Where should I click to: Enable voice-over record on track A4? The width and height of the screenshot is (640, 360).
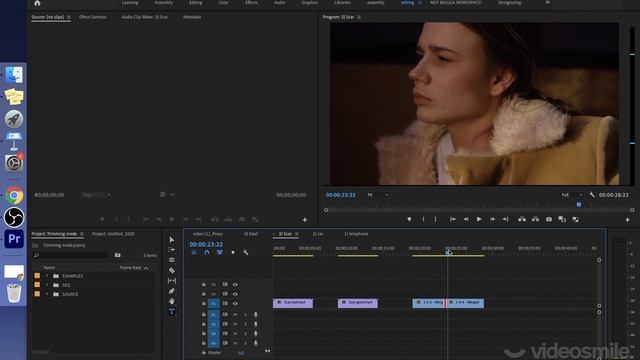click(256, 343)
